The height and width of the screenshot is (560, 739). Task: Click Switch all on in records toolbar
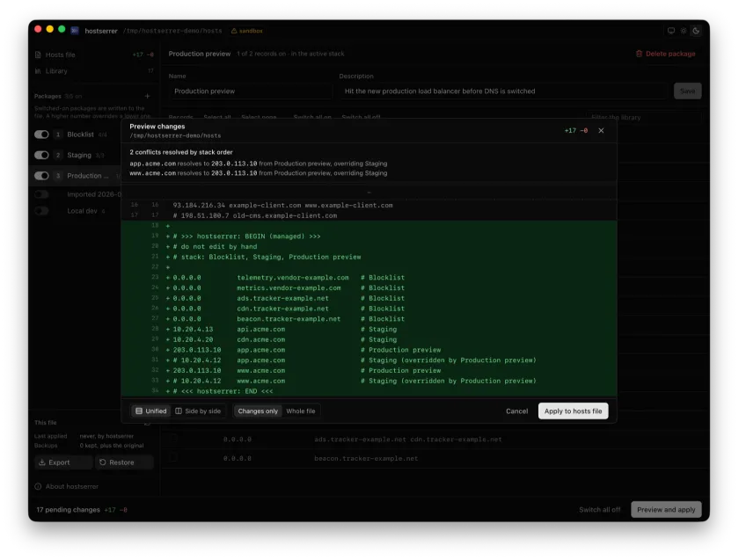[x=312, y=117]
